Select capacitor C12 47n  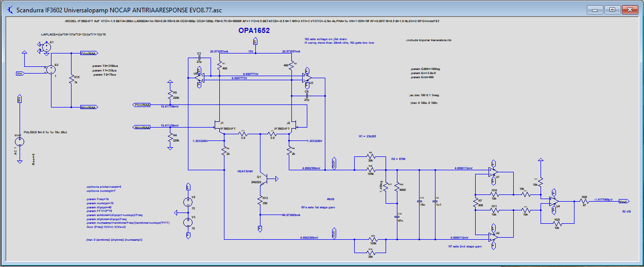click(397, 217)
